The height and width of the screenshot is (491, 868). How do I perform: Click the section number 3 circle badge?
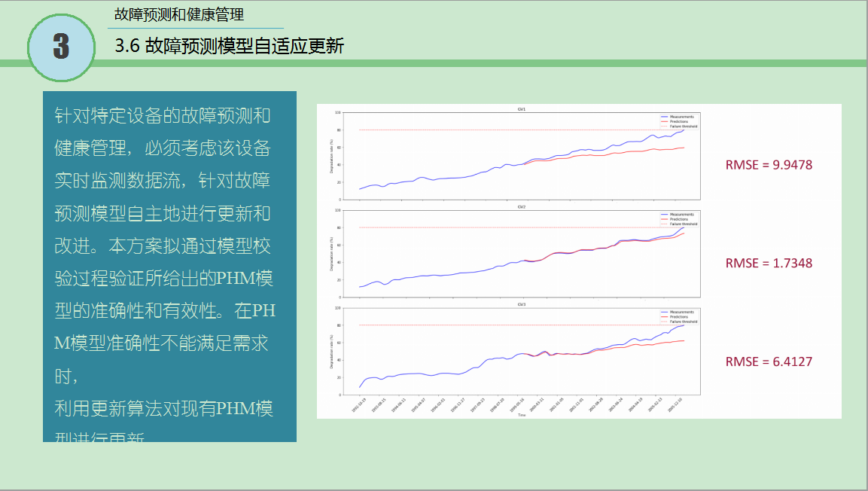pos(62,47)
